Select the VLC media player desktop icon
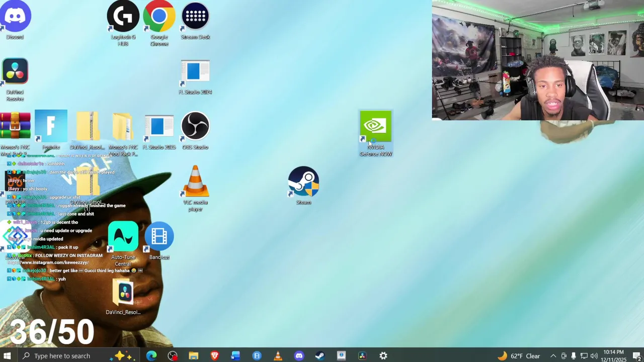The height and width of the screenshot is (362, 644). (195, 189)
